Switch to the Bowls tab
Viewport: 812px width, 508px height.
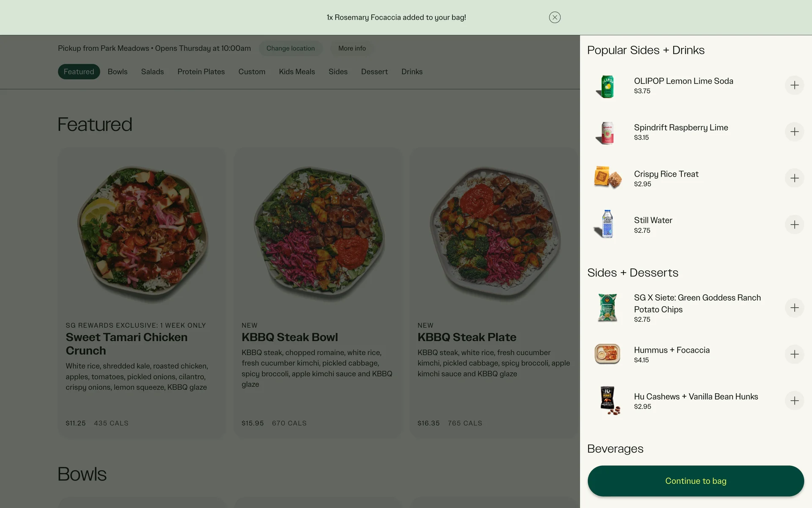tap(118, 72)
